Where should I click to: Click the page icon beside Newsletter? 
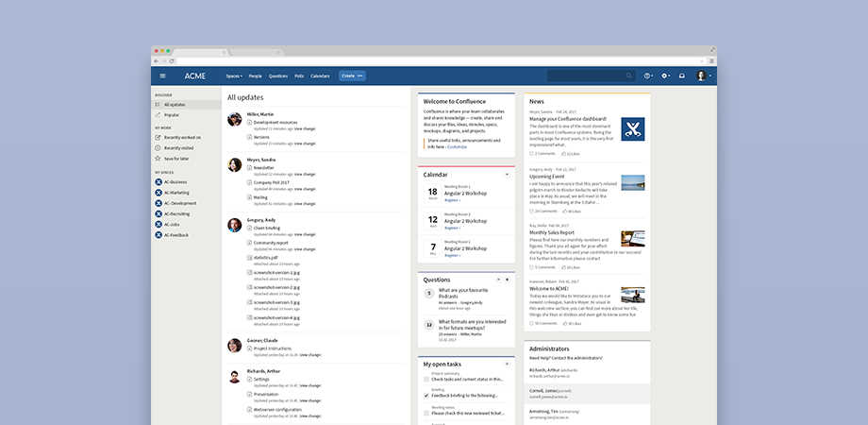(249, 167)
